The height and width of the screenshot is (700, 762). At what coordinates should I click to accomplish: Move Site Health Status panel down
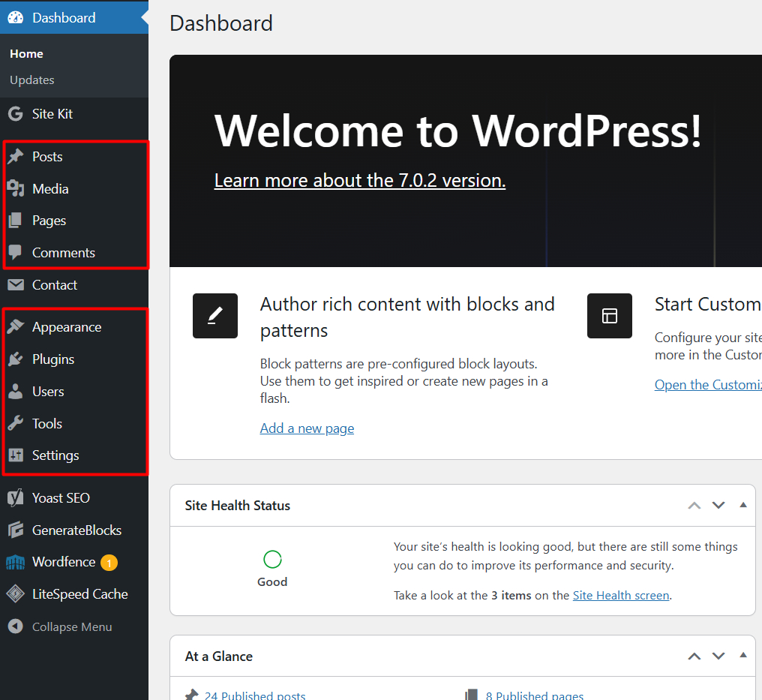point(718,506)
